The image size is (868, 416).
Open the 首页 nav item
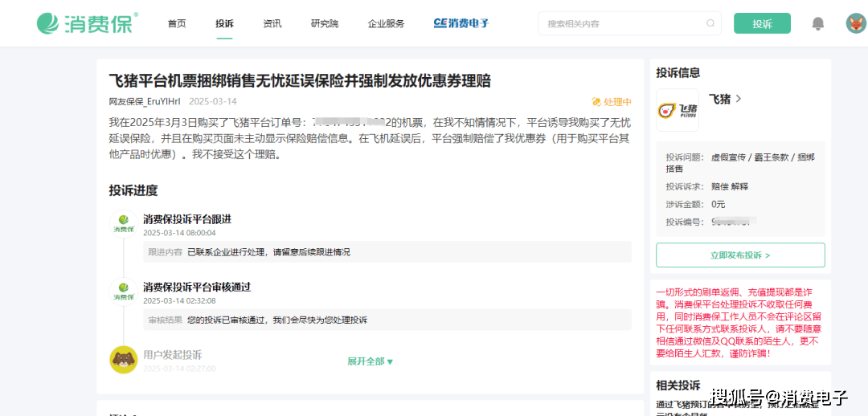[177, 24]
